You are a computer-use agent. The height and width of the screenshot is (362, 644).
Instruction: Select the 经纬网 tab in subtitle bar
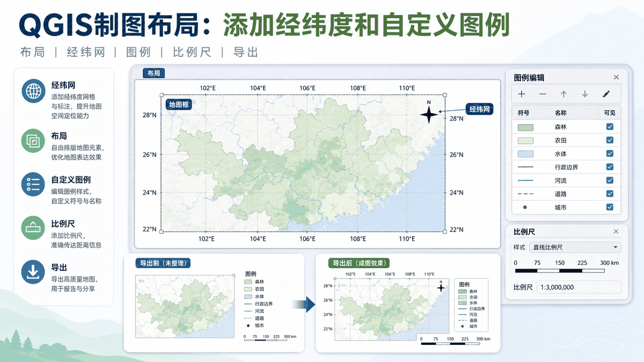click(x=85, y=52)
